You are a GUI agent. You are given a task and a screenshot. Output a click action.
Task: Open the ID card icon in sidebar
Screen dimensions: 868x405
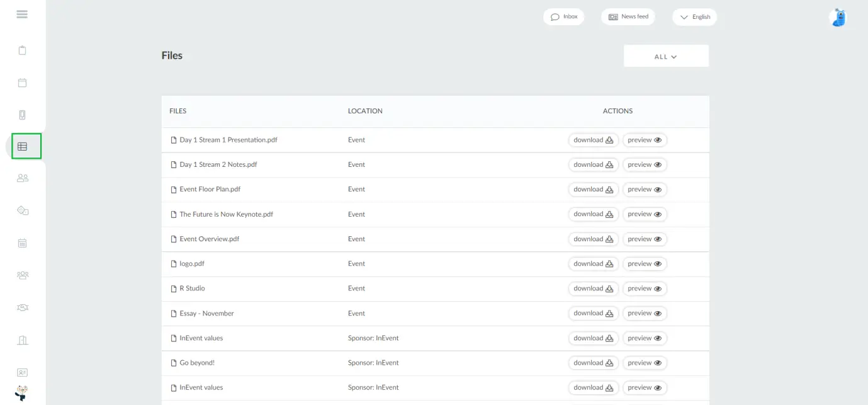point(22,372)
